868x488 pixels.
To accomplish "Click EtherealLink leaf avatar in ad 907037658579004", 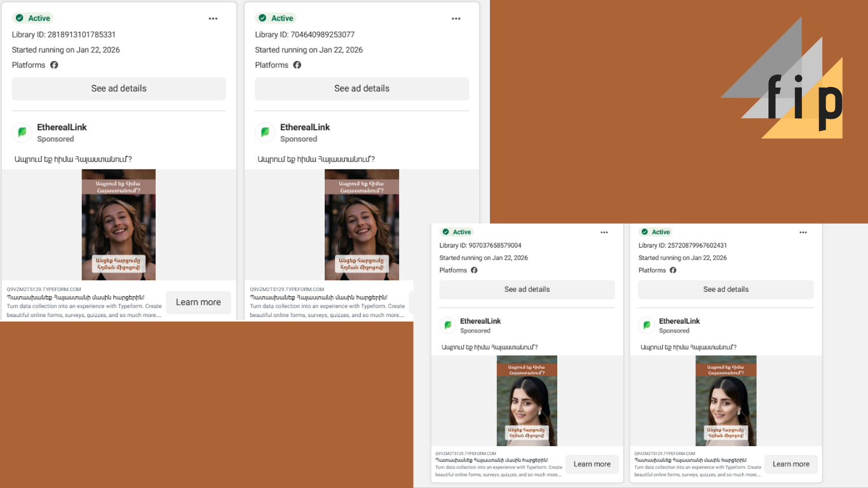I will (448, 325).
